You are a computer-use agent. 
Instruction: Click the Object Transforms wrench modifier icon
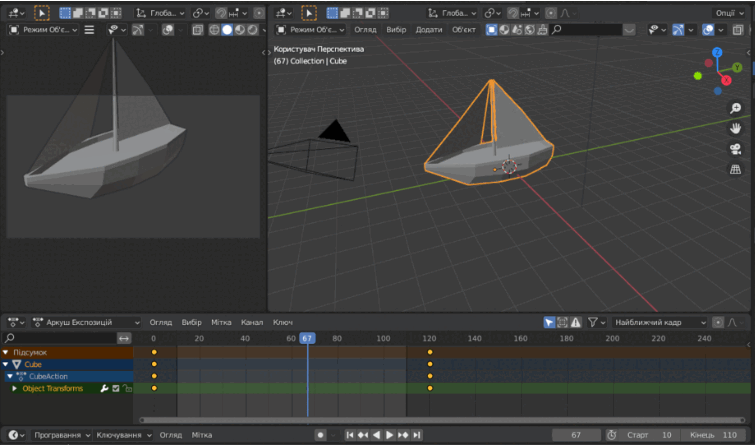point(104,388)
